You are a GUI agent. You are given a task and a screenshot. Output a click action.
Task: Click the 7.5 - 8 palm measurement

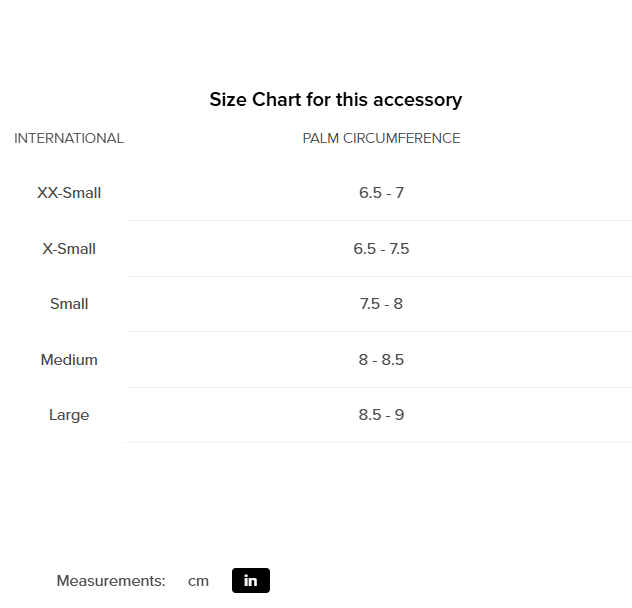[381, 304]
